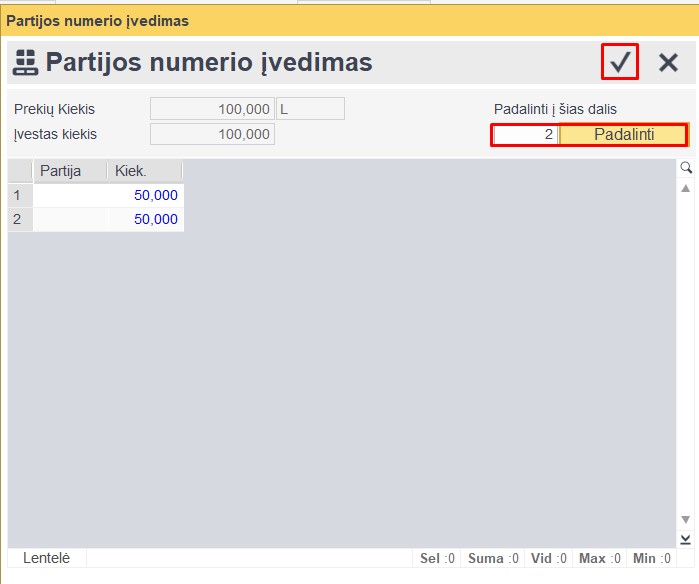Click the Prekių Kiekis value field
Screen dimensions: 699x584
coord(212,109)
